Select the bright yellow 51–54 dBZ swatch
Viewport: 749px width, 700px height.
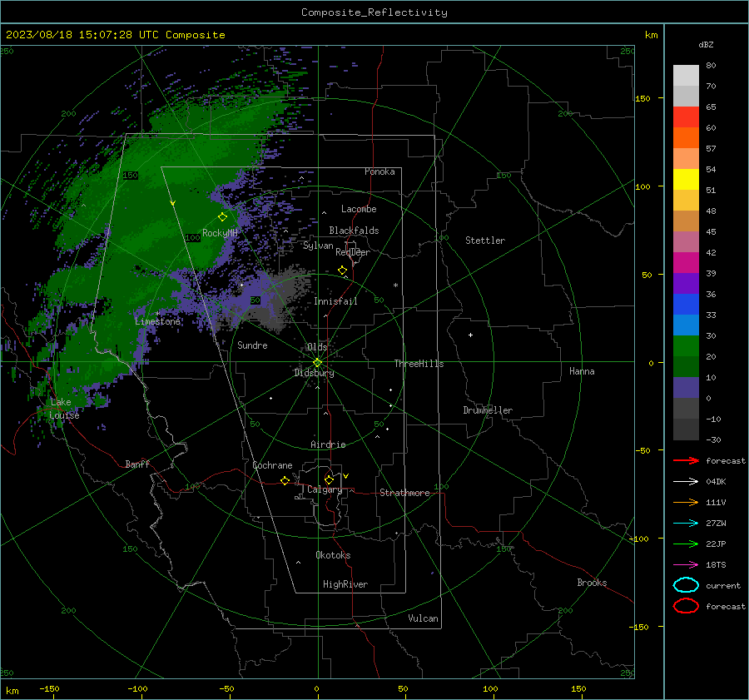coord(686,180)
